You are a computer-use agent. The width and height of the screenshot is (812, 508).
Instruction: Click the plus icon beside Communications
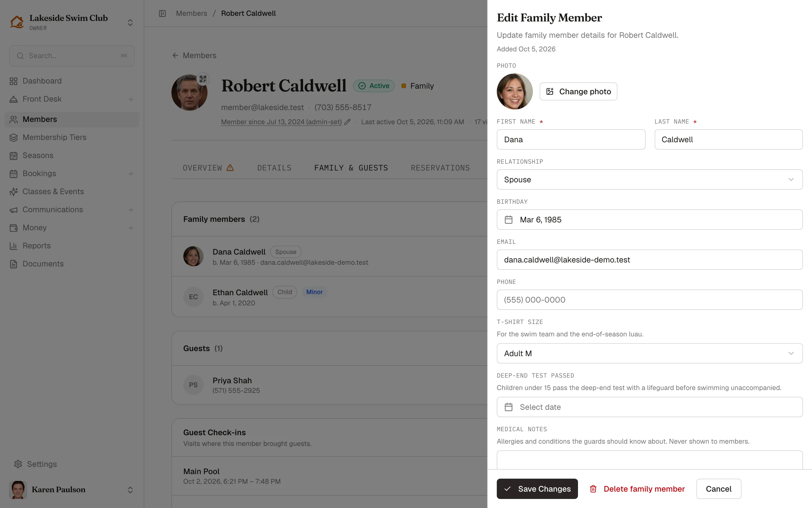(131, 210)
